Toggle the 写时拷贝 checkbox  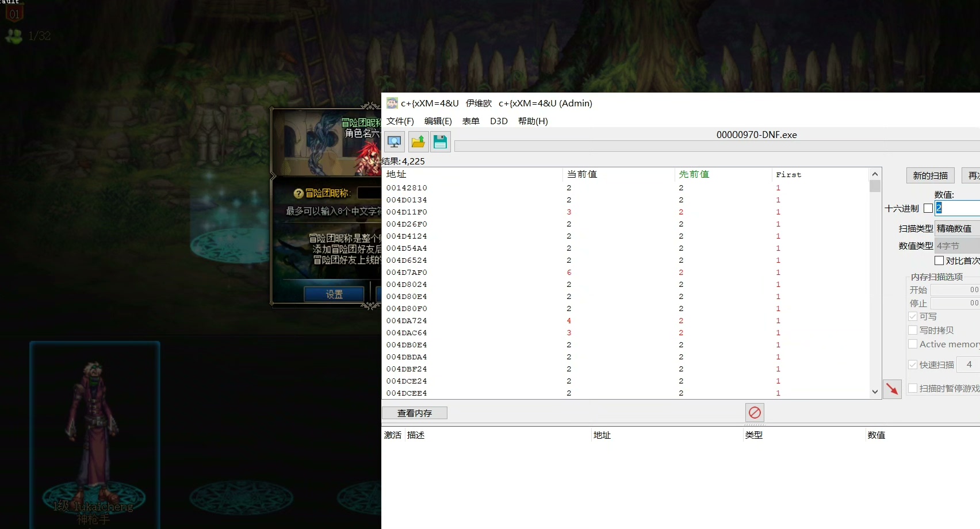(x=913, y=330)
